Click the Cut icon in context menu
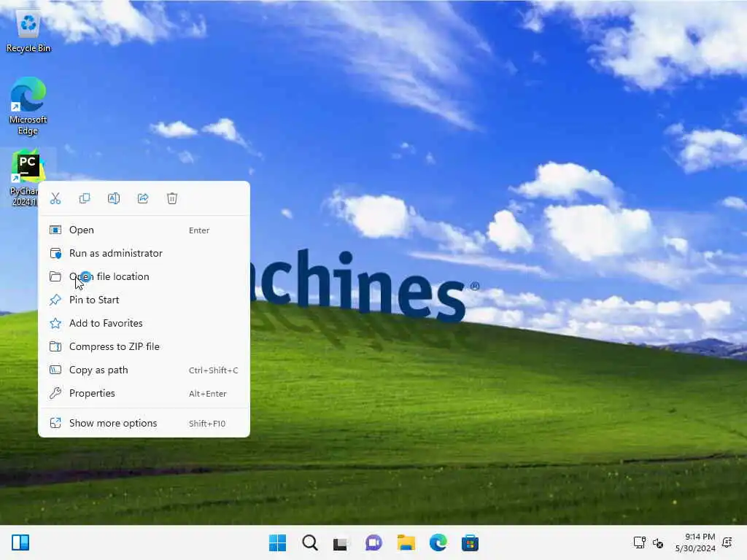Screen dimensions: 747x560 (55, 198)
